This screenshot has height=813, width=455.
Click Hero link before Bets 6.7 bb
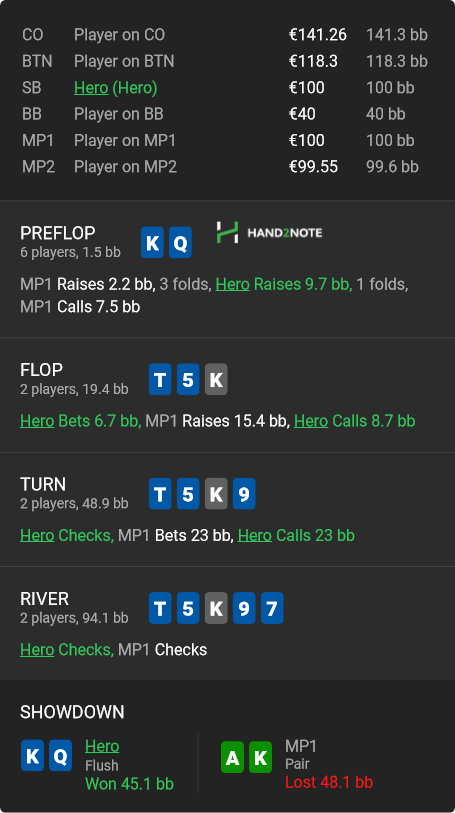[x=37, y=420]
